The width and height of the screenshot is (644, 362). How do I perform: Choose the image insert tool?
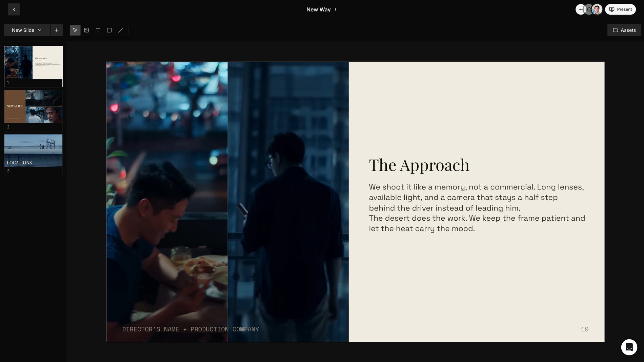(86, 30)
